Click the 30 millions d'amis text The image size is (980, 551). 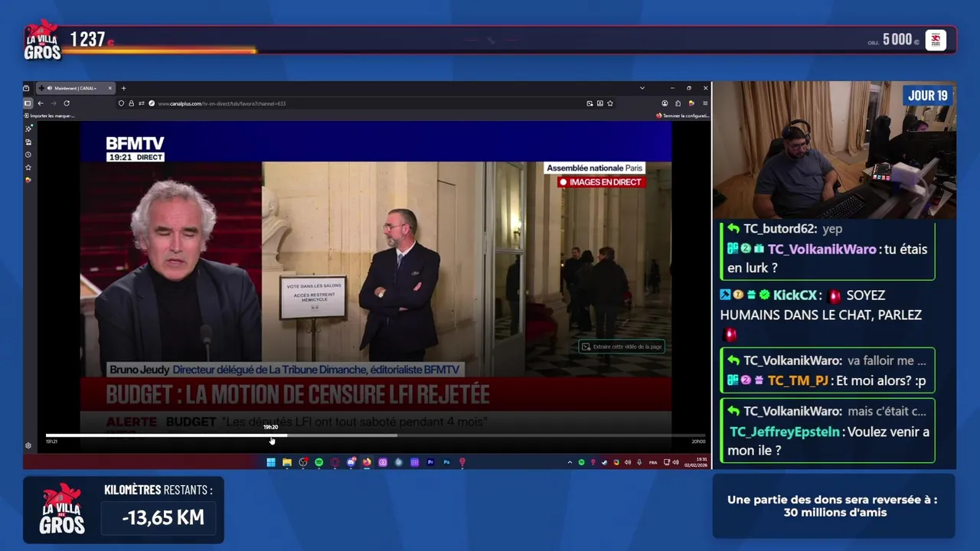tap(835, 513)
